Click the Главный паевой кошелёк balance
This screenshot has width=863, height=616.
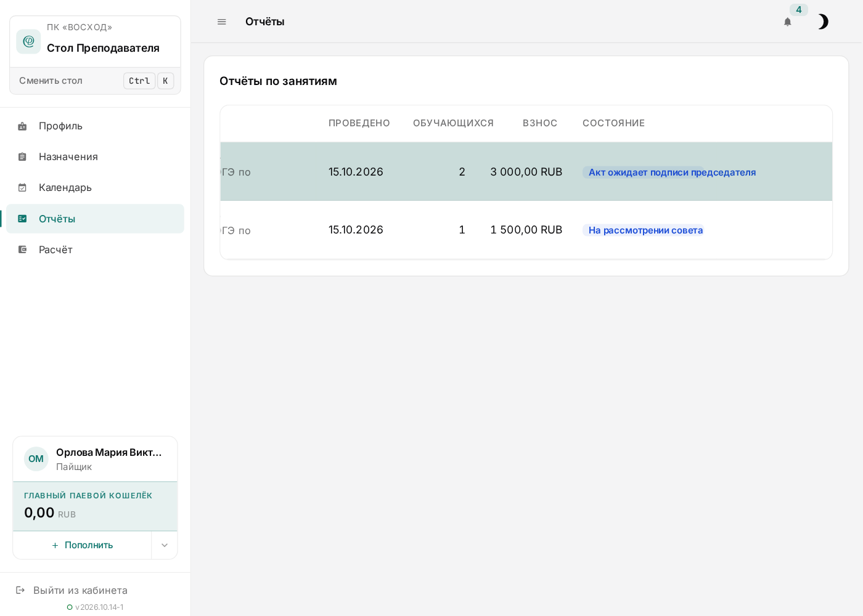click(95, 506)
